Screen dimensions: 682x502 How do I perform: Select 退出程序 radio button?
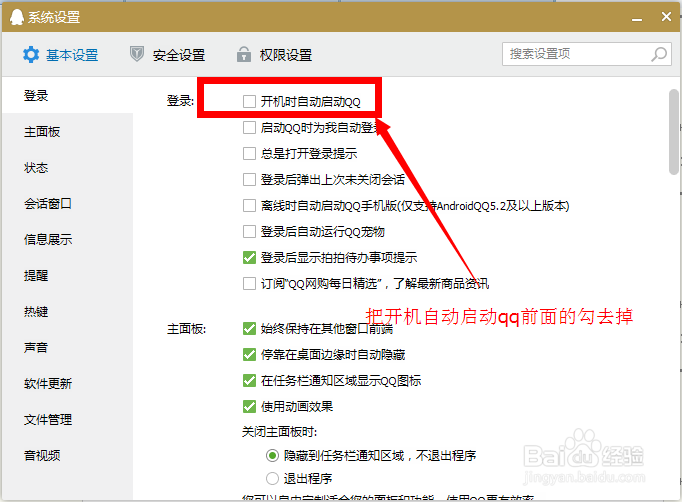tap(272, 479)
